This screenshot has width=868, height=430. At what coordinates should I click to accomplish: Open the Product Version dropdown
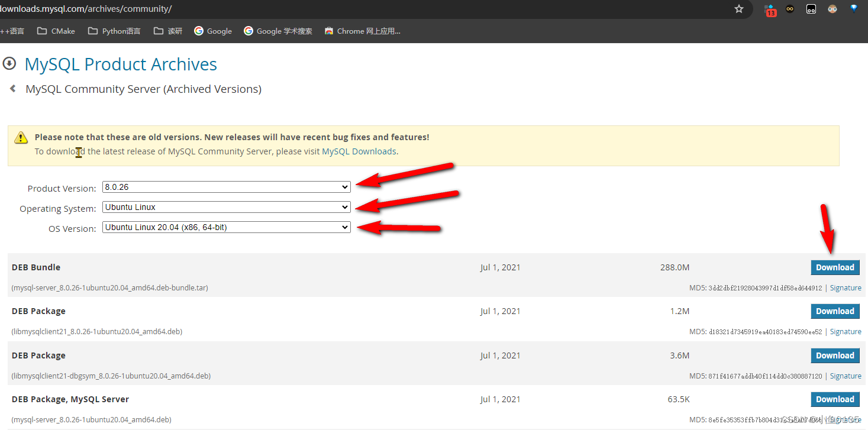[x=227, y=187]
